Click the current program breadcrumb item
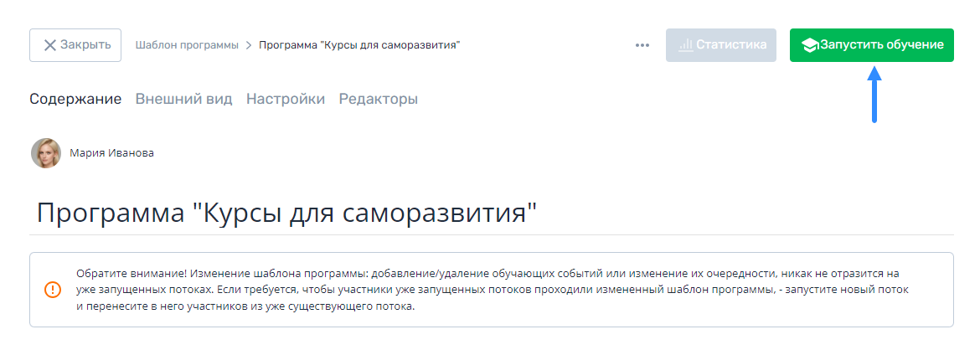 pyautogui.click(x=359, y=45)
